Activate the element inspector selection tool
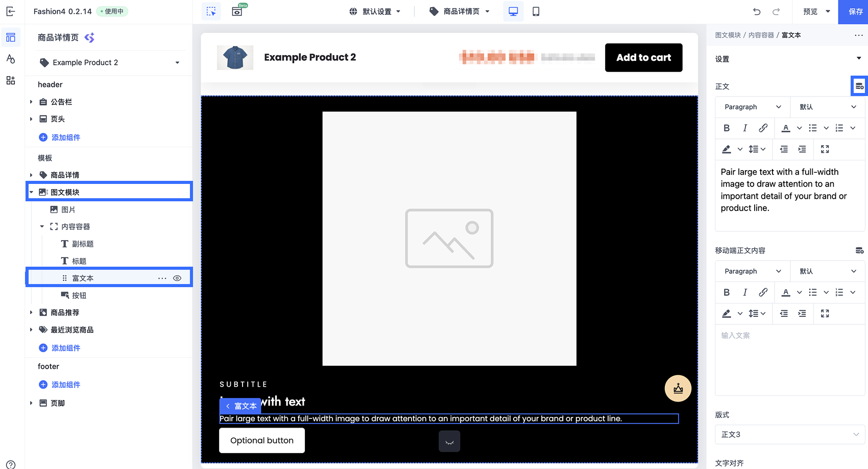This screenshot has height=469, width=868. point(211,11)
